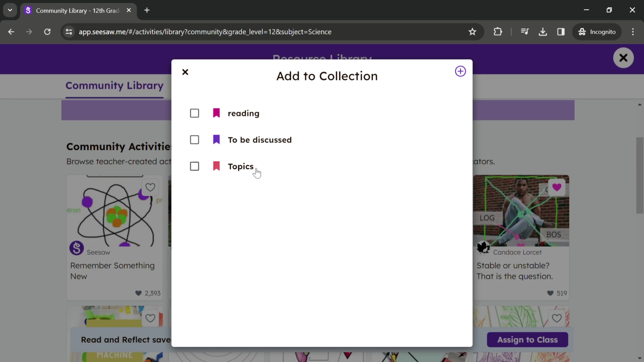Screen dimensions: 644x362
Task: Click the pink bookmark icon next to 'Topics'
Action: click(216, 166)
